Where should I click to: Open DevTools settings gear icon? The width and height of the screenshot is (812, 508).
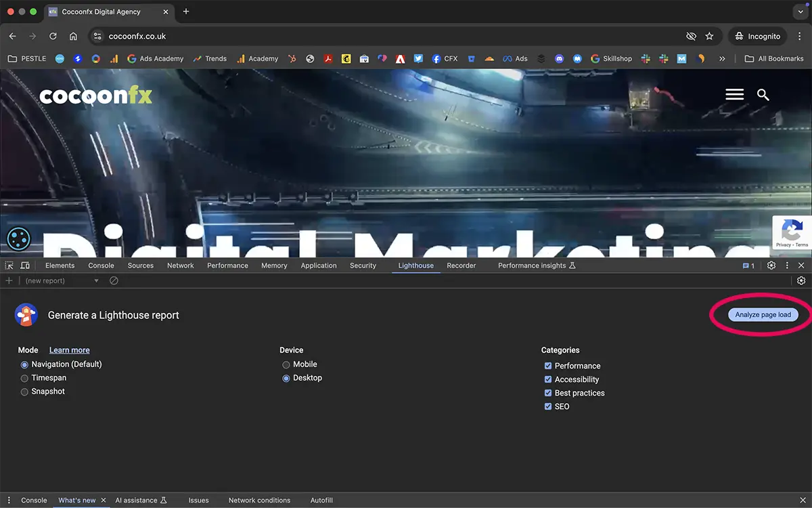click(771, 266)
